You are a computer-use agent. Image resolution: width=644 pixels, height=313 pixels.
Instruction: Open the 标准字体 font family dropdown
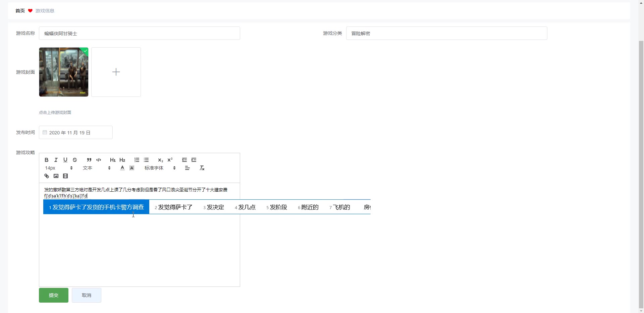click(x=160, y=168)
